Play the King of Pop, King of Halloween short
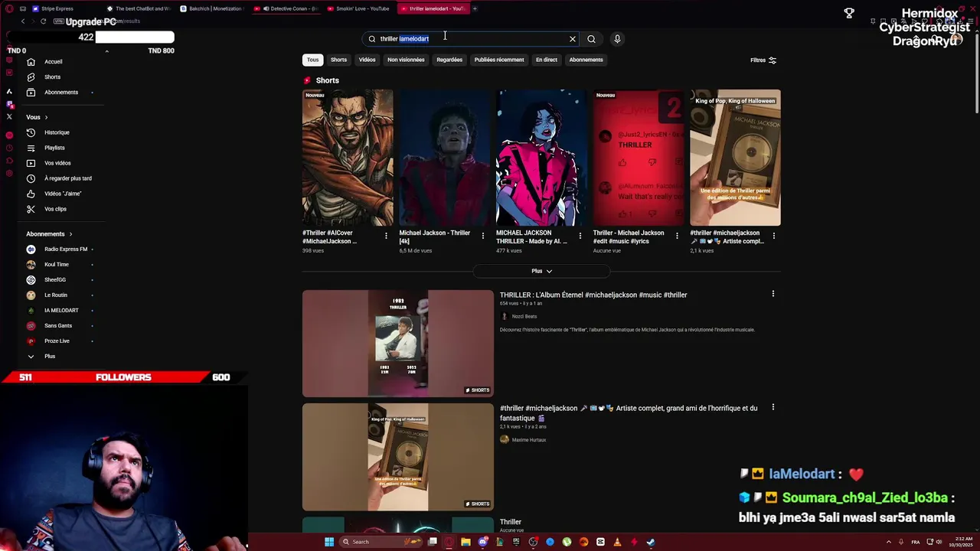This screenshot has width=980, height=551. 735,158
